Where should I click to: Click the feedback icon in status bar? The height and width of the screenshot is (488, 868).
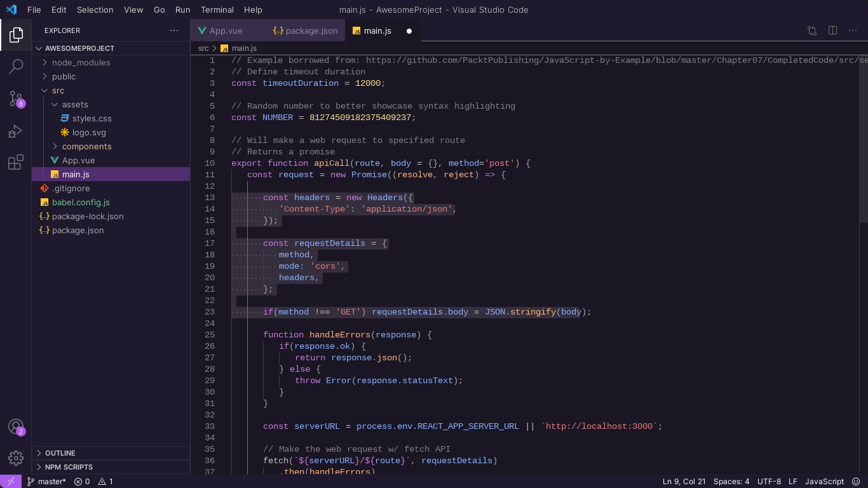(857, 482)
